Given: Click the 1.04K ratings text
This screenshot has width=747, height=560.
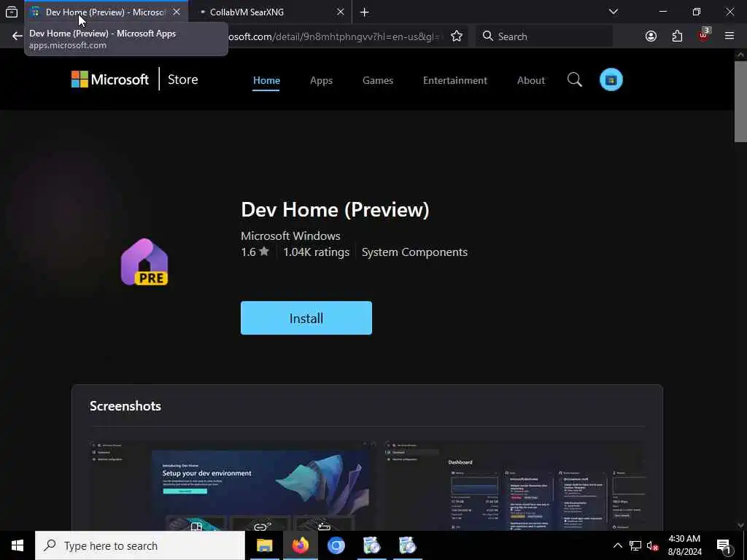Looking at the screenshot, I should 316,252.
